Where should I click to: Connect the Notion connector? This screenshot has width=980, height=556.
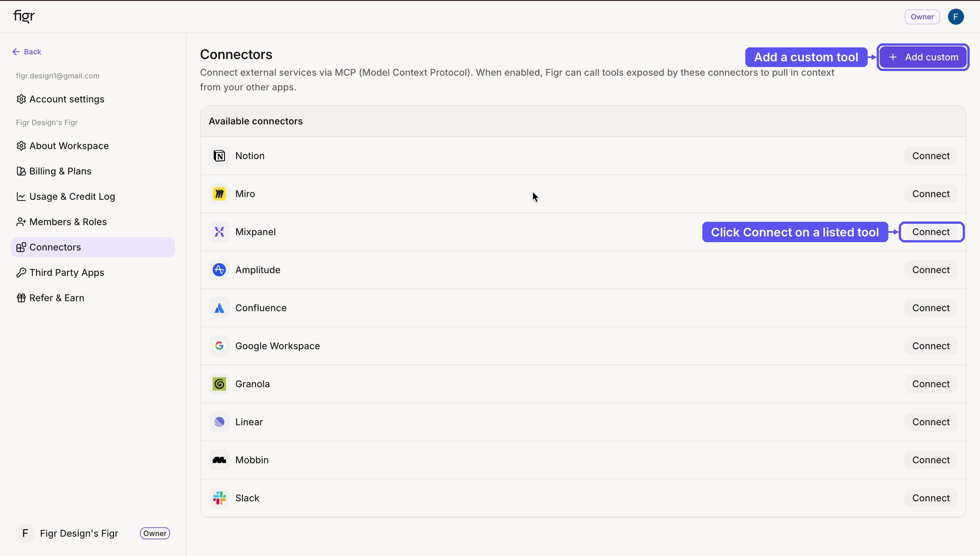coord(931,156)
